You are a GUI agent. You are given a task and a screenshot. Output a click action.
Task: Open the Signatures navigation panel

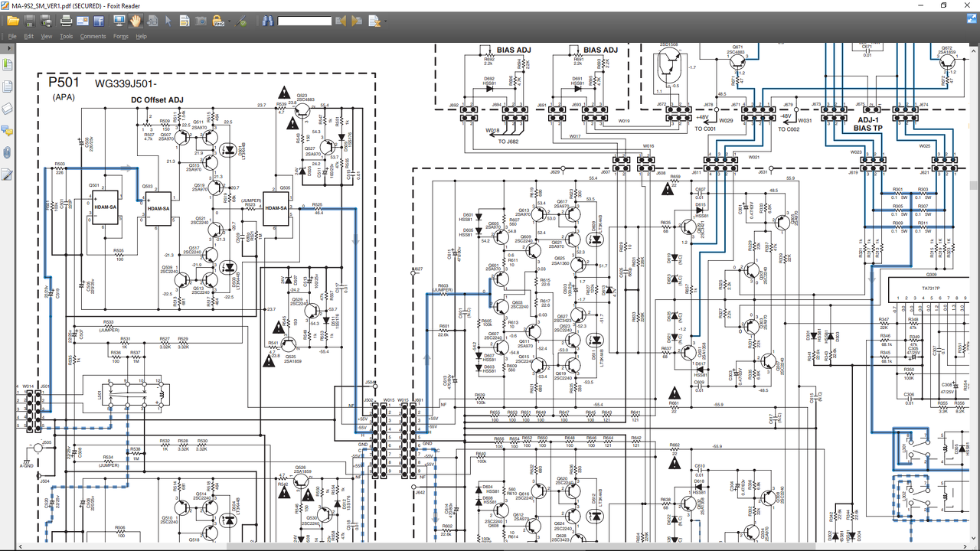point(8,175)
